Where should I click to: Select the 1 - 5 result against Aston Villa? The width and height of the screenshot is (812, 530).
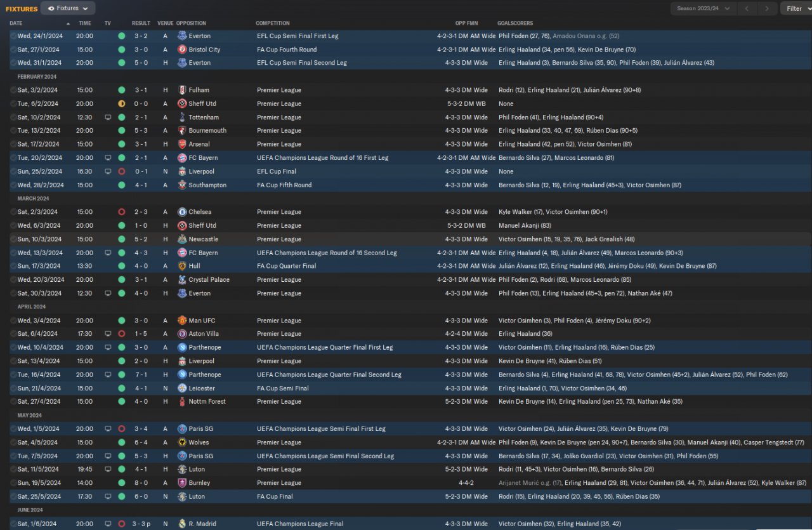(x=141, y=334)
